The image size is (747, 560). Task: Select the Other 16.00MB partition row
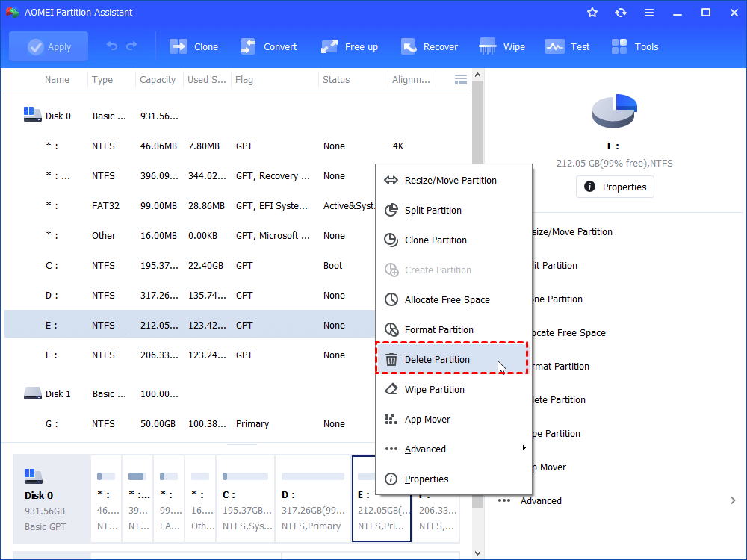click(190, 236)
